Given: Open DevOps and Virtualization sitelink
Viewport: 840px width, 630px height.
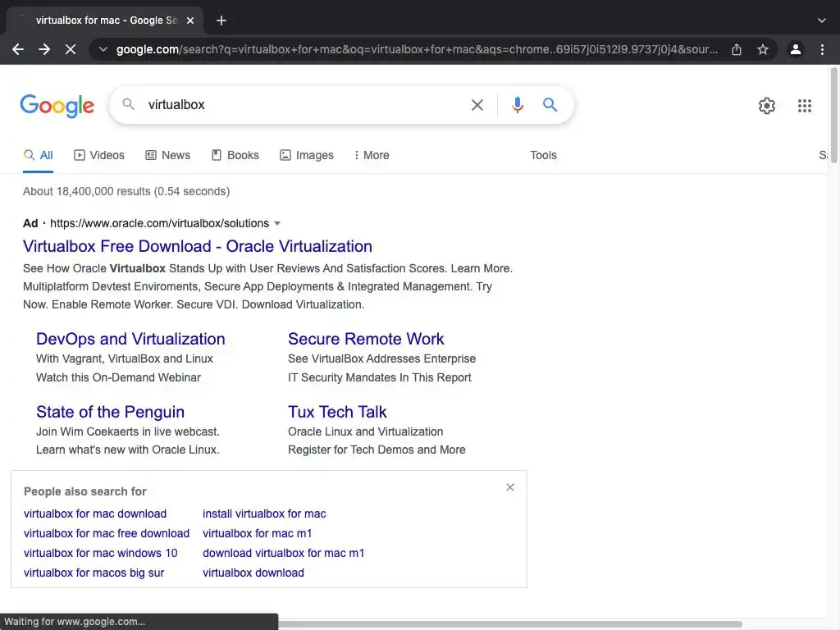Looking at the screenshot, I should 130,339.
